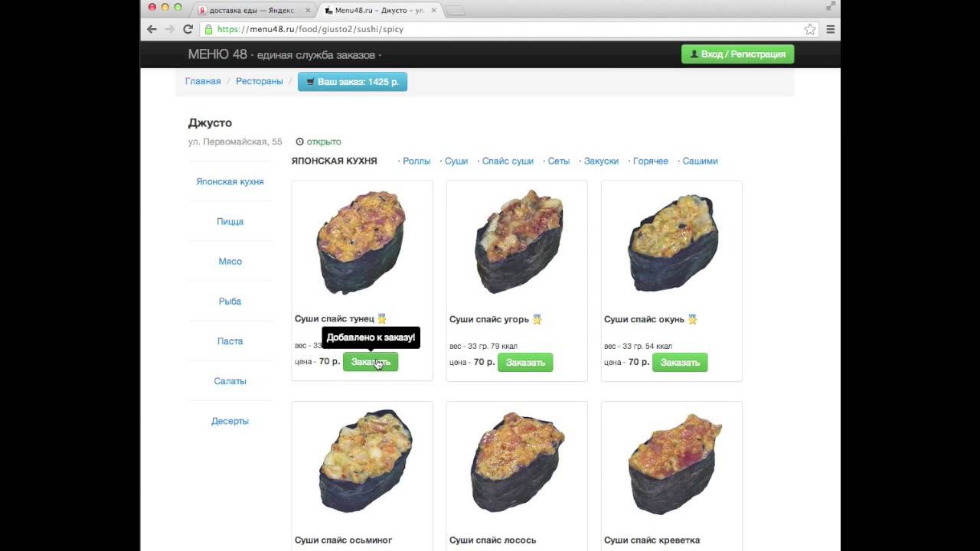Click weight text 33 гр. 54 ккал

point(646,347)
